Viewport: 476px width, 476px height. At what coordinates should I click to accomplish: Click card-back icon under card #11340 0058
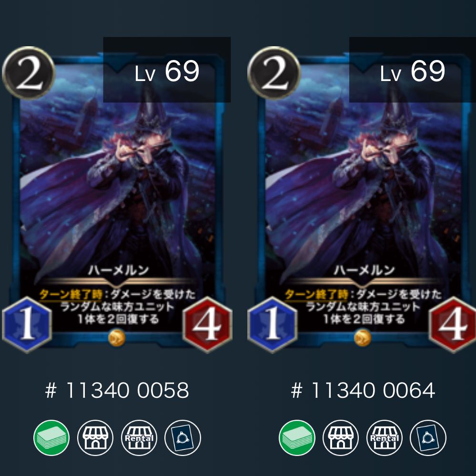click(183, 438)
